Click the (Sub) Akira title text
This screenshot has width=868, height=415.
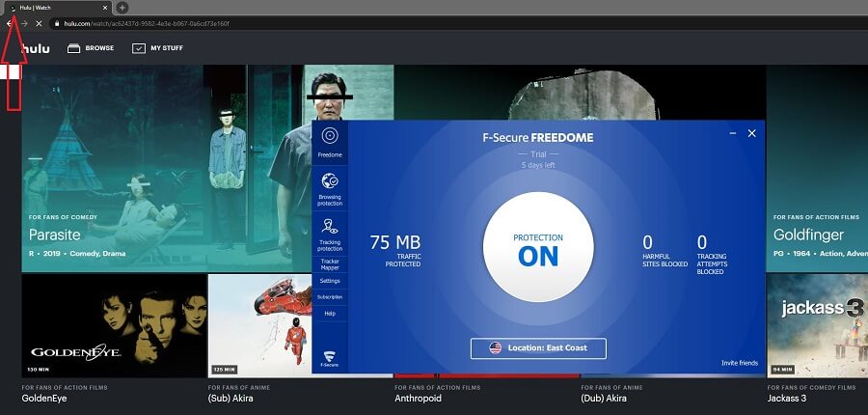tap(231, 399)
